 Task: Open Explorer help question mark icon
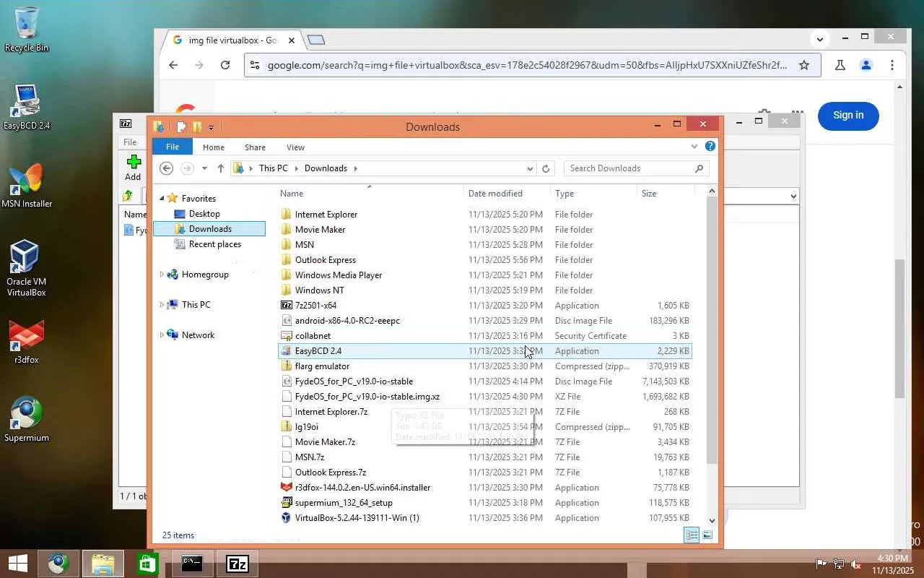point(710,147)
